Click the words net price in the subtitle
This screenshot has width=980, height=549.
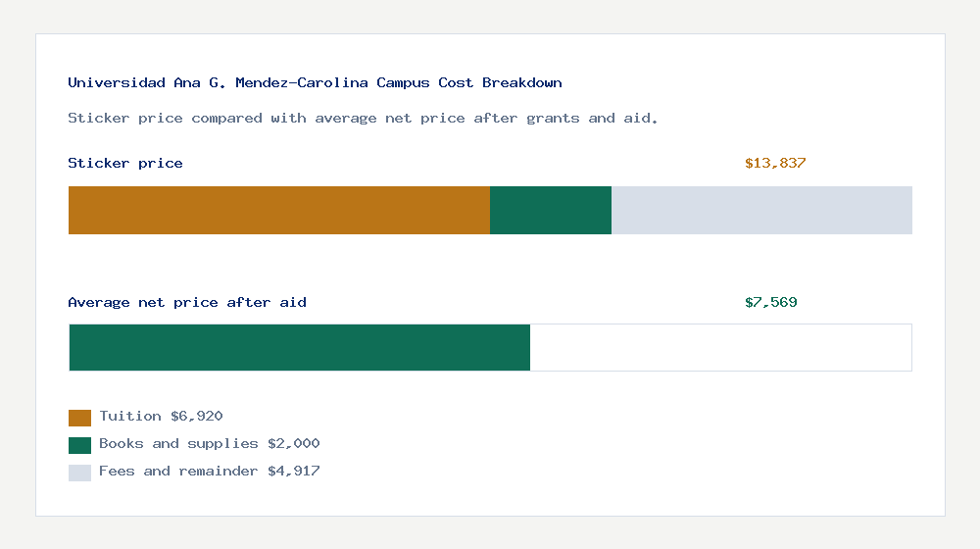tap(425, 119)
